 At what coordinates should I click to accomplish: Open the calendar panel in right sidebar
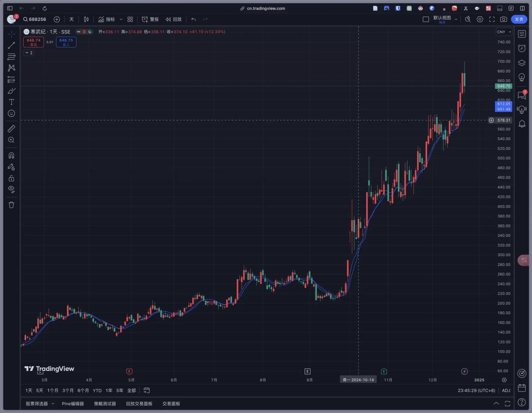tap(522, 388)
